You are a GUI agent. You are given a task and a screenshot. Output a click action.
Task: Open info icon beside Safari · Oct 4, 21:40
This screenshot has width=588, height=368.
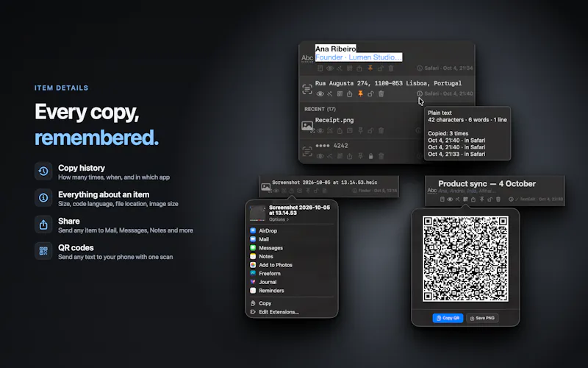tap(420, 93)
